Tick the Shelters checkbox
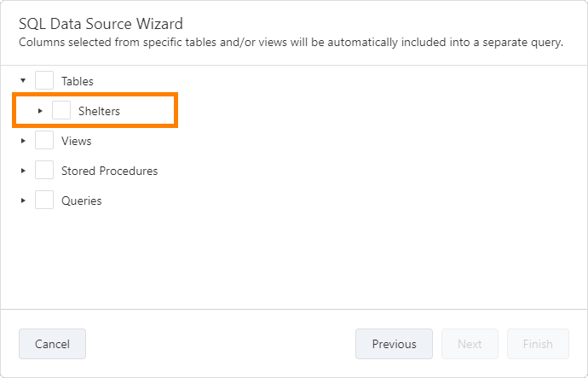This screenshot has height=378, width=588. click(61, 111)
